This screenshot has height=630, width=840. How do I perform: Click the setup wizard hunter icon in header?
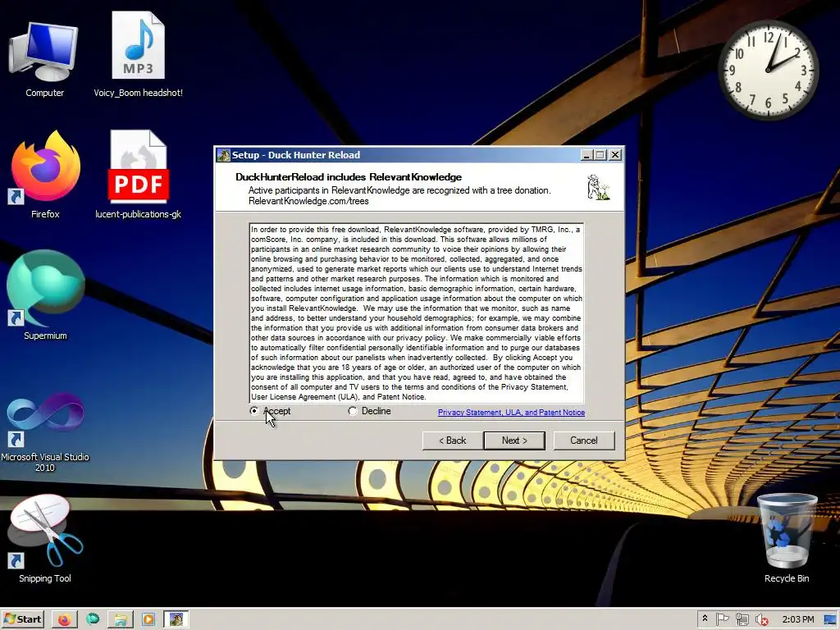coord(598,188)
